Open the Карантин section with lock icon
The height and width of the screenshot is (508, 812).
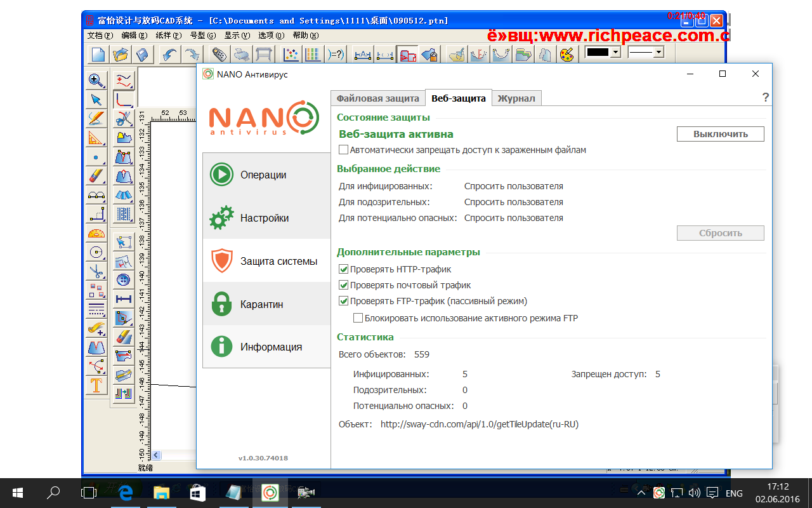[x=261, y=304]
